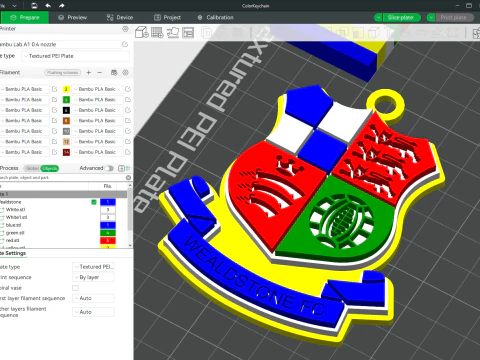Select green.stl in the object list
The height and width of the screenshot is (360, 480).
(x=15, y=233)
